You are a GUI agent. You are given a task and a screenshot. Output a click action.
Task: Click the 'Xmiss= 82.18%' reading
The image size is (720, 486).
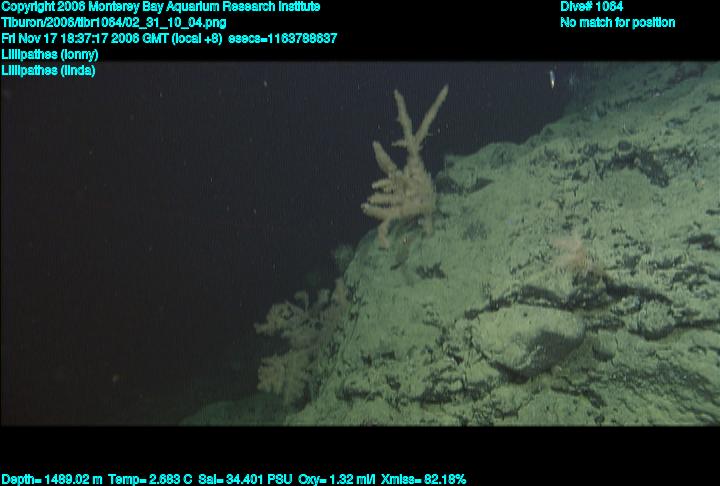(x=423, y=480)
